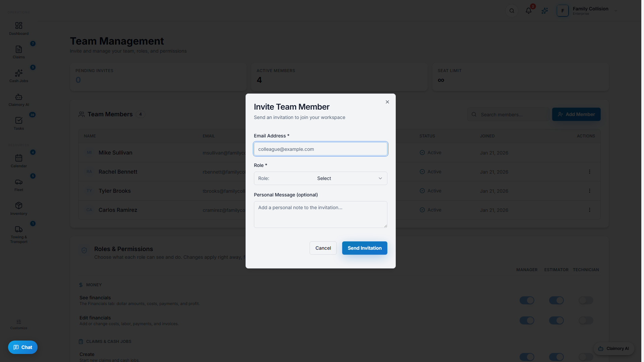Toggle Edit financials for Manager
The width and height of the screenshot is (644, 362).
[x=527, y=320]
